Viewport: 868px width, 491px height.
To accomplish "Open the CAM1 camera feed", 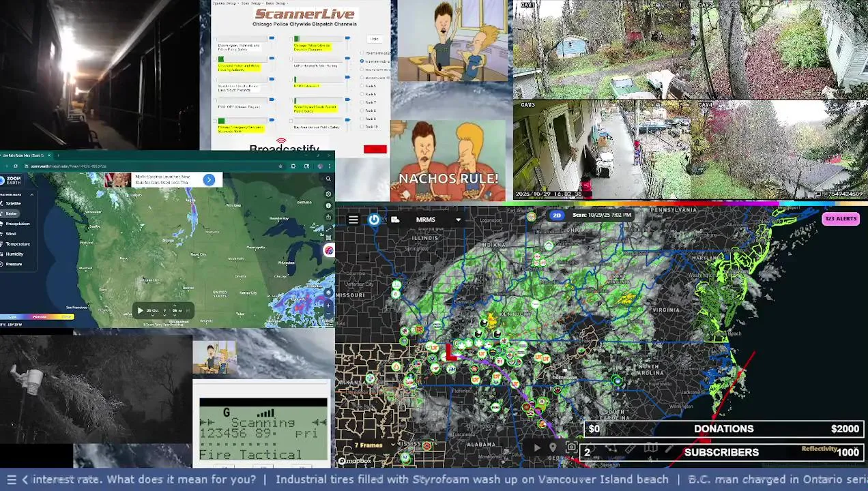I will 601,50.
